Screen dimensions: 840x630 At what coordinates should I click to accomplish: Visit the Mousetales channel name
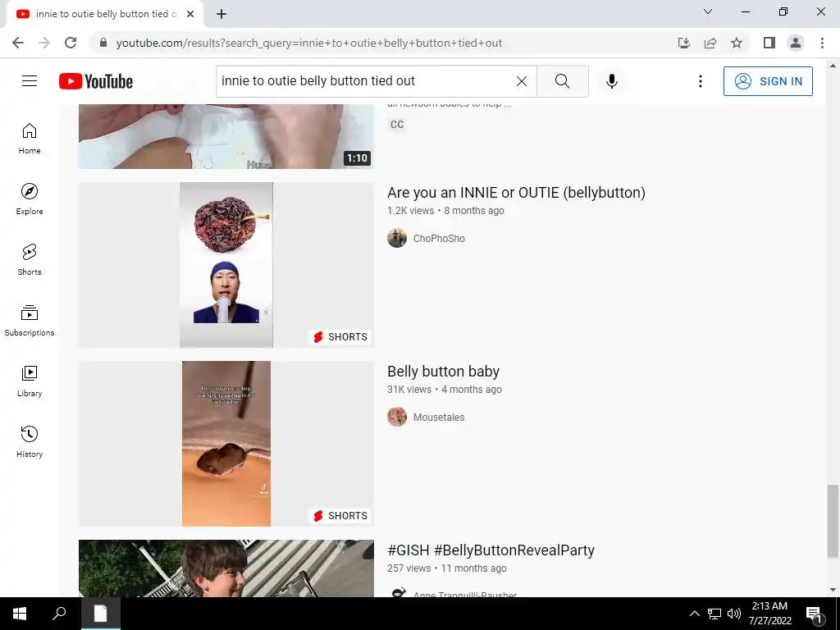pos(439,418)
